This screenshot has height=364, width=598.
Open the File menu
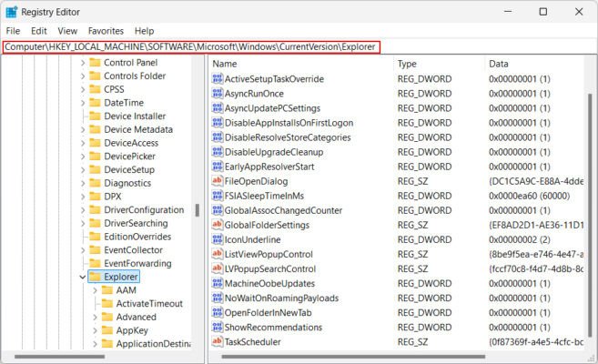(x=13, y=30)
